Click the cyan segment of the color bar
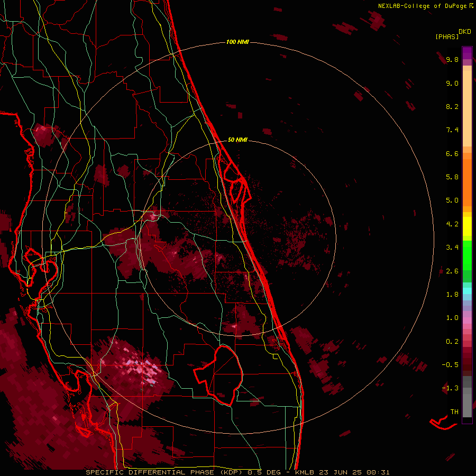 467,291
